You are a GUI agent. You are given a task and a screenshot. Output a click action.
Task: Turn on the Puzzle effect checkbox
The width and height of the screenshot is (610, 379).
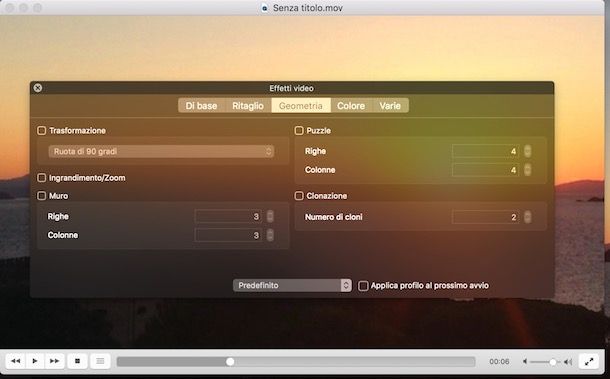[299, 130]
